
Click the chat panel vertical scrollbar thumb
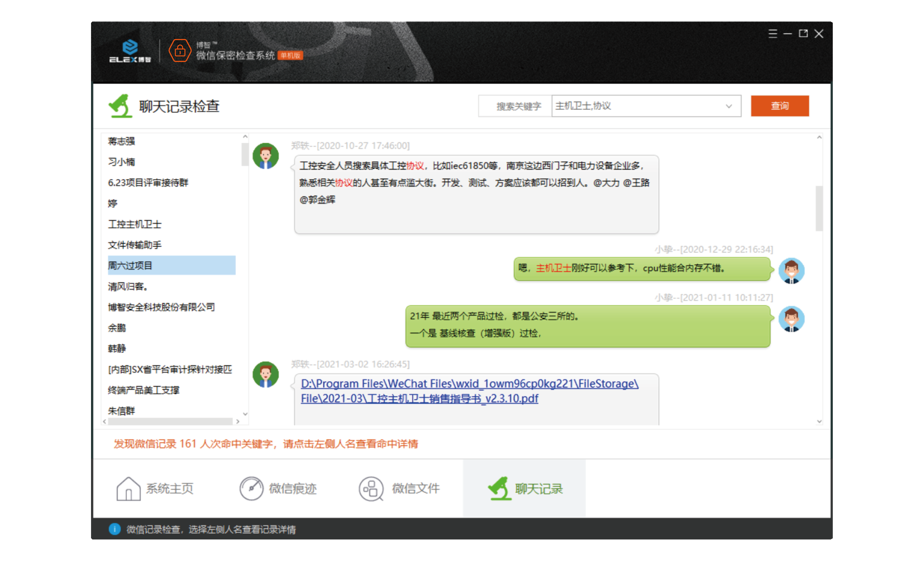click(x=819, y=208)
